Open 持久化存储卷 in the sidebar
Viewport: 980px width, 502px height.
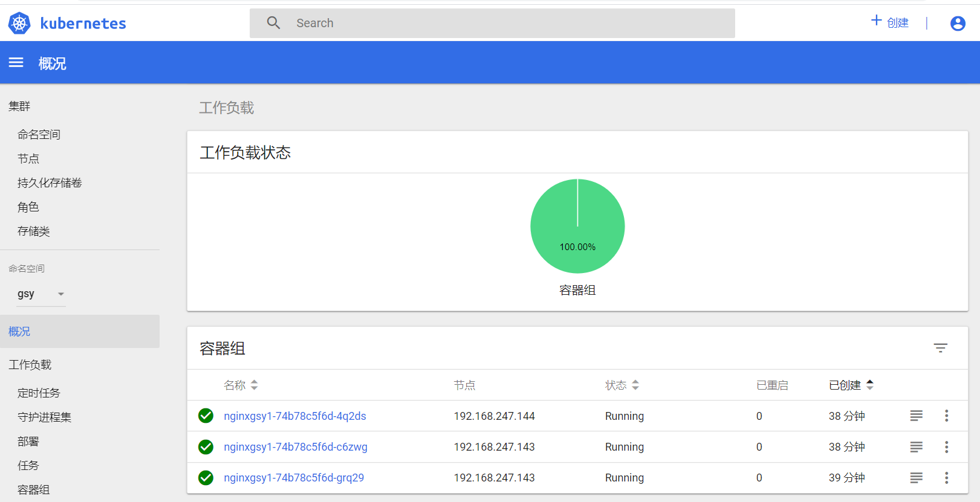tap(50, 183)
